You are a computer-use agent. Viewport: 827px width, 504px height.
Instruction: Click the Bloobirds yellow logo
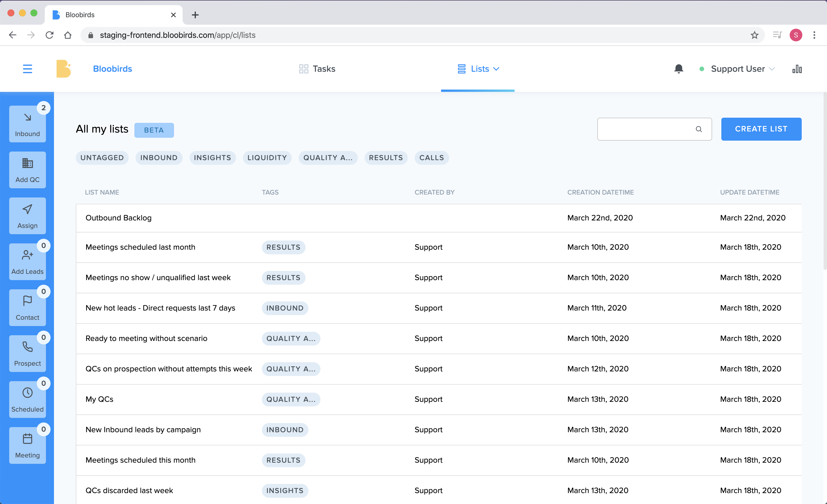63,69
